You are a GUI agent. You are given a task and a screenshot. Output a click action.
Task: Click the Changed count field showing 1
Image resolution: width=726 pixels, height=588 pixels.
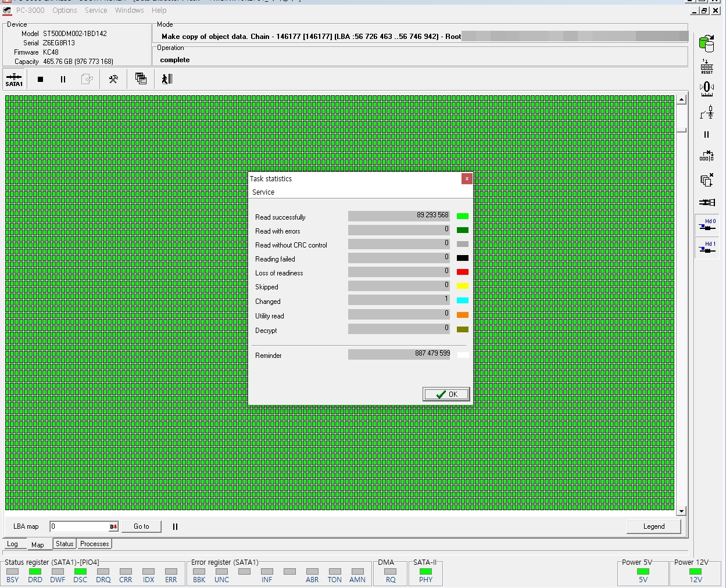(399, 300)
